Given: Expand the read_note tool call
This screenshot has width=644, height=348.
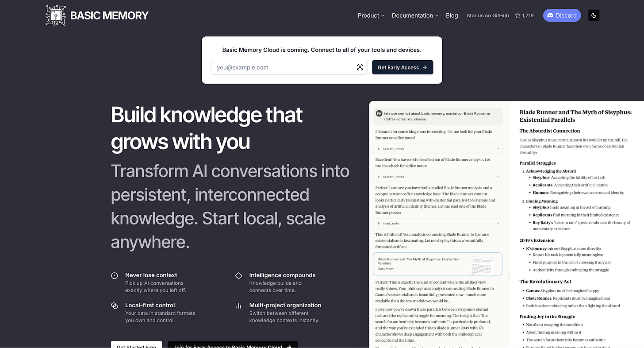Looking at the screenshot, I should point(438,224).
